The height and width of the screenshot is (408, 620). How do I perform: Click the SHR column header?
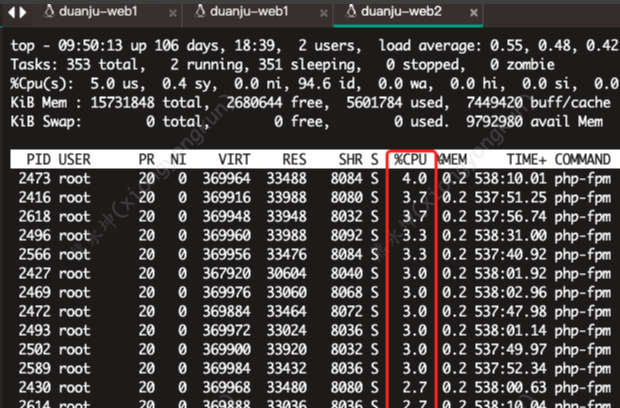350,159
